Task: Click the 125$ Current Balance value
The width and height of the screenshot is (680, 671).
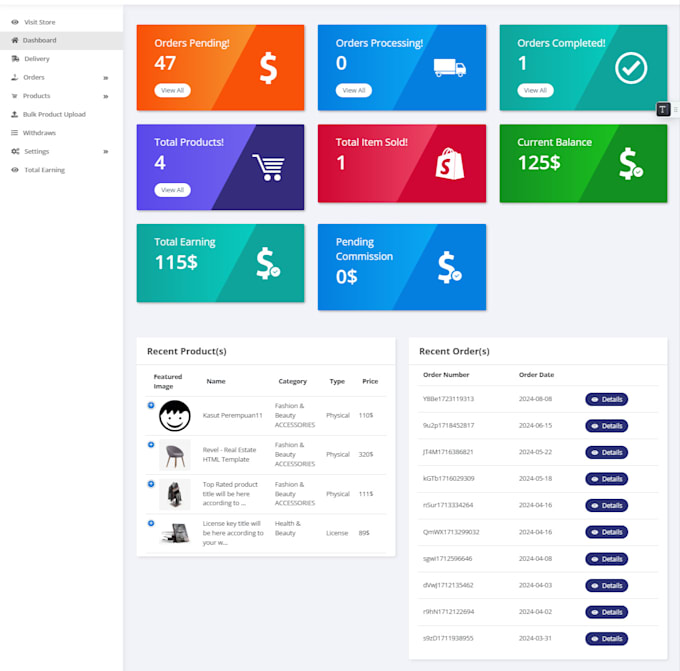Action: click(539, 163)
